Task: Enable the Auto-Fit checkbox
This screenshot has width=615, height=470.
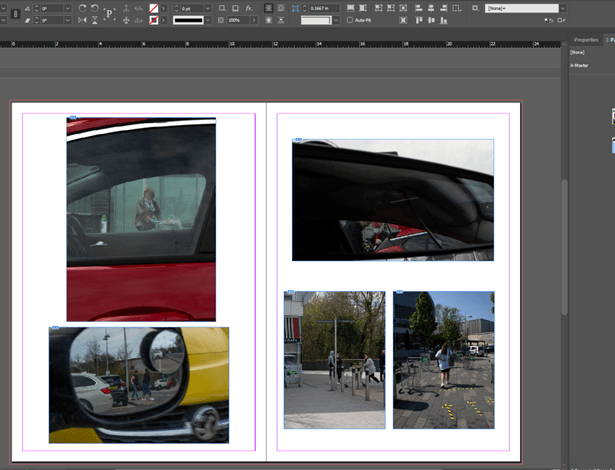Action: click(350, 20)
